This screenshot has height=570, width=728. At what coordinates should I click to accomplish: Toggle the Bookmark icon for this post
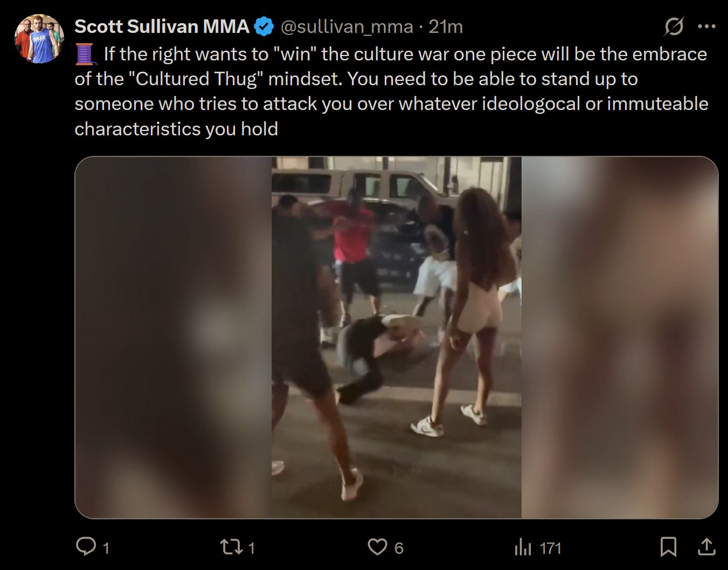tap(668, 547)
